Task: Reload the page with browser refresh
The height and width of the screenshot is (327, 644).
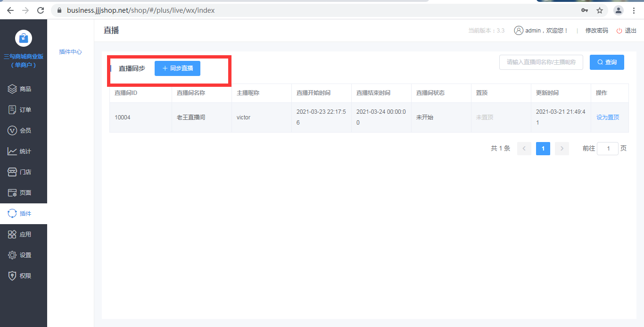Action: pos(41,10)
